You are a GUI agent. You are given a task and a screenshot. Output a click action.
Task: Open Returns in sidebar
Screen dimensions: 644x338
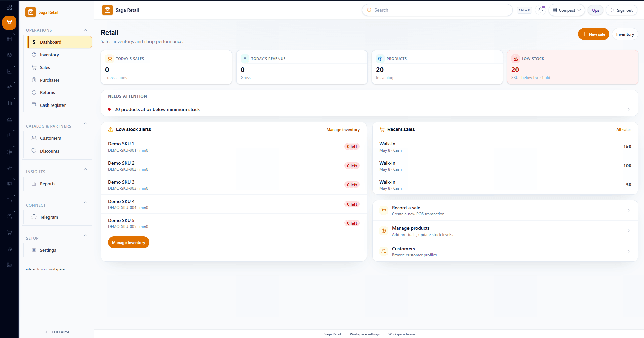coord(59,92)
